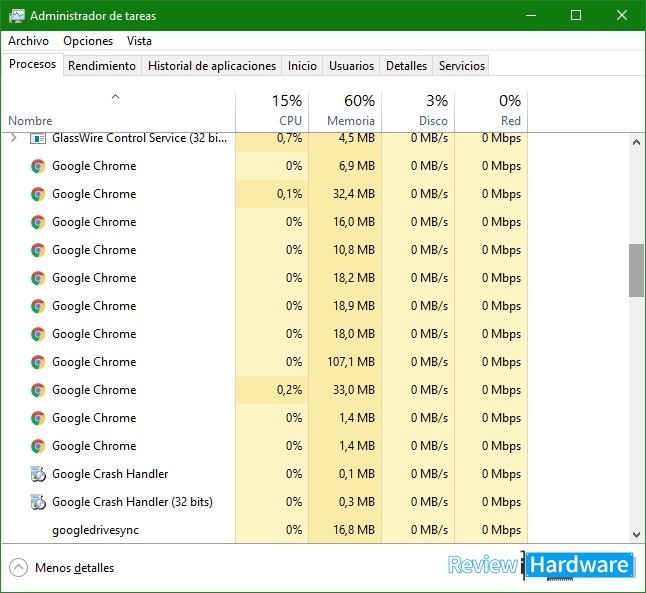Switch to the Inicio tab

[302, 66]
